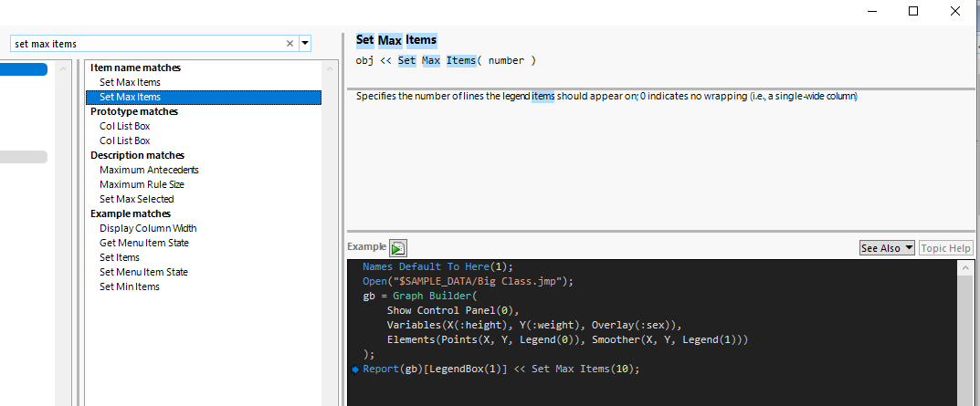
Task: Select the first Set Max Items match
Action: 130,82
